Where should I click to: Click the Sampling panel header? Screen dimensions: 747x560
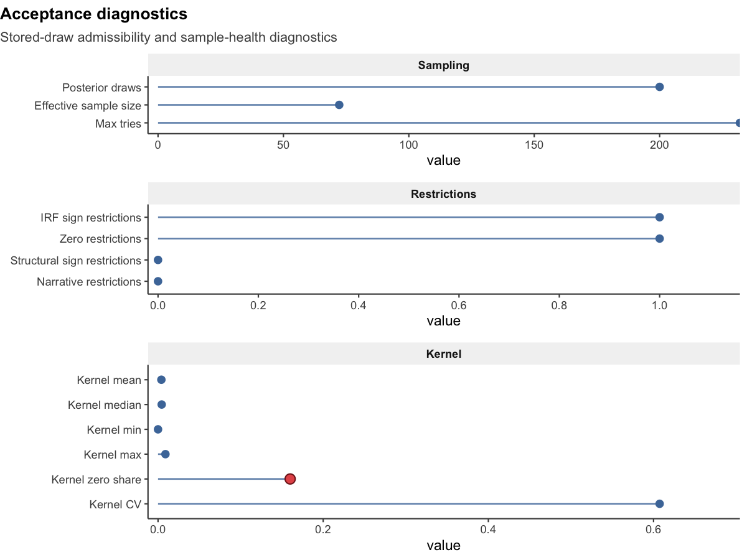[x=443, y=65]
